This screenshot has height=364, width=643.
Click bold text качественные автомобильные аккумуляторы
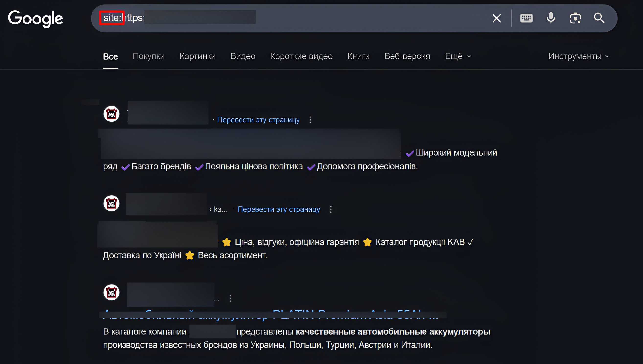393,331
